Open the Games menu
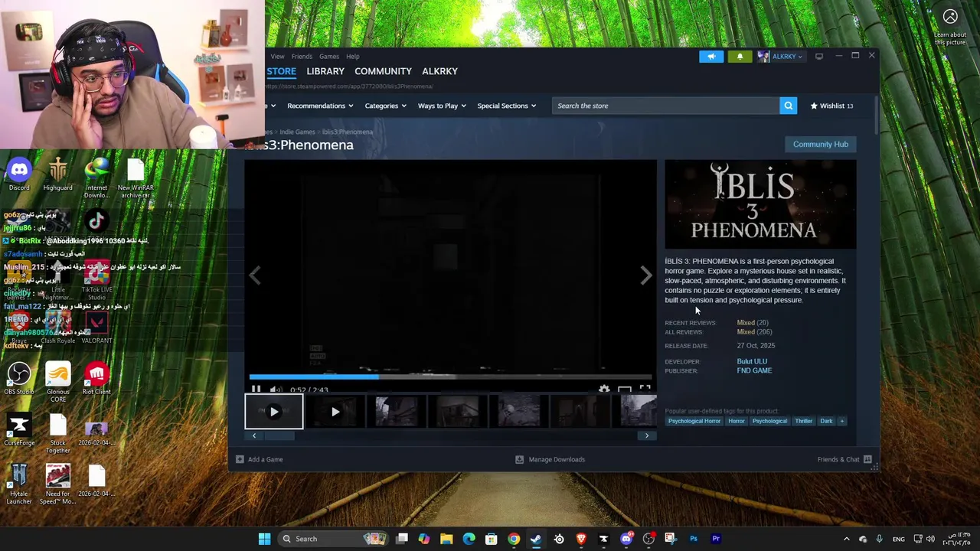This screenshot has height=551, width=980. 329,56
